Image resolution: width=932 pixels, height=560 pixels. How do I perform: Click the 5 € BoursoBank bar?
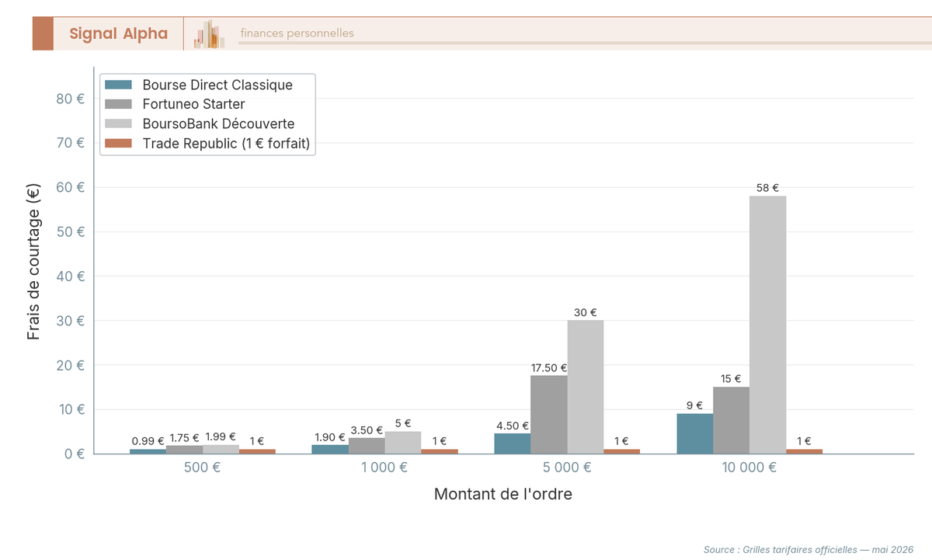click(403, 443)
